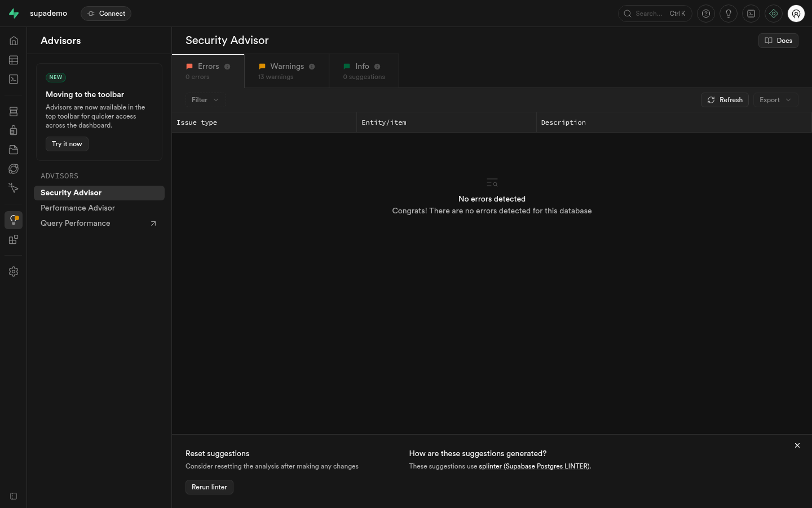
Task: Open Query Performance external link arrow
Action: click(x=153, y=224)
